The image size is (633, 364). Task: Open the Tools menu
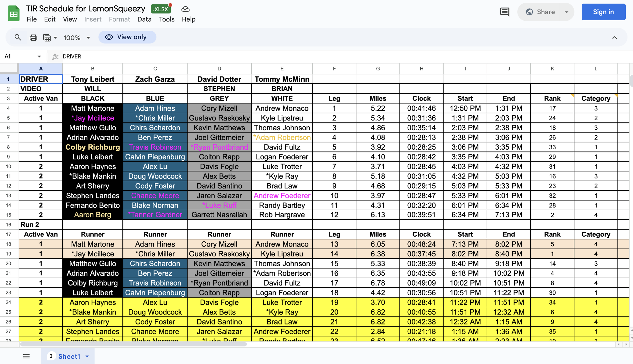167,19
